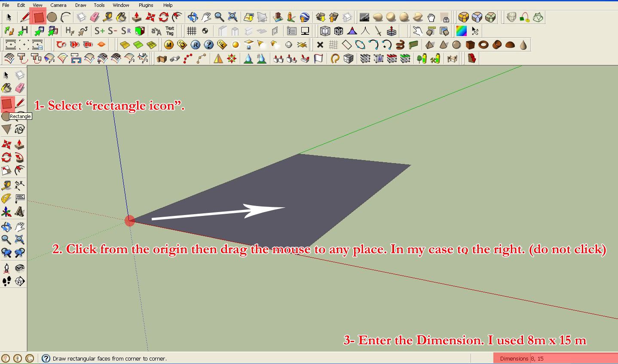618x364 pixels.
Task: Pick the tube cylinder shape icon
Action: tap(497, 45)
